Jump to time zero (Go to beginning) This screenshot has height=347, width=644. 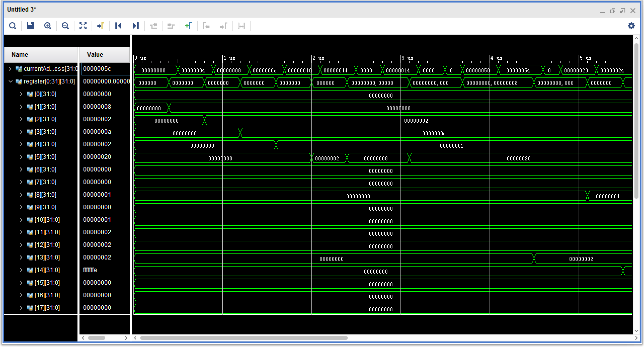click(118, 26)
